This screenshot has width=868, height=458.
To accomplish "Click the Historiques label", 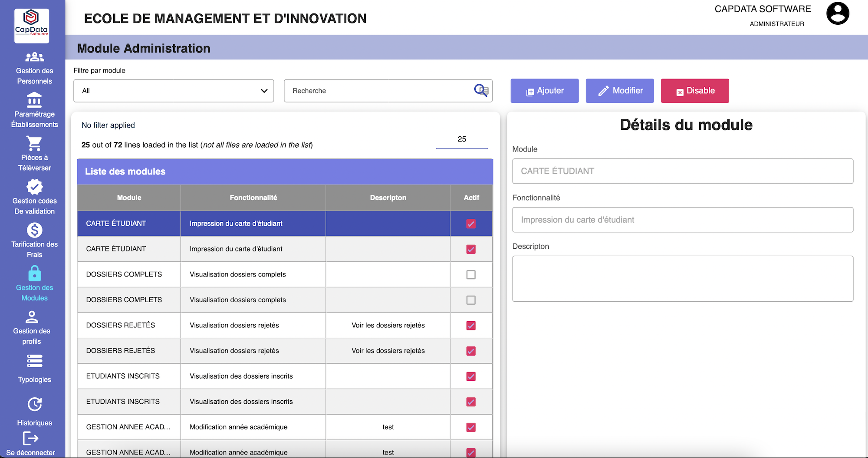I will click(35, 423).
